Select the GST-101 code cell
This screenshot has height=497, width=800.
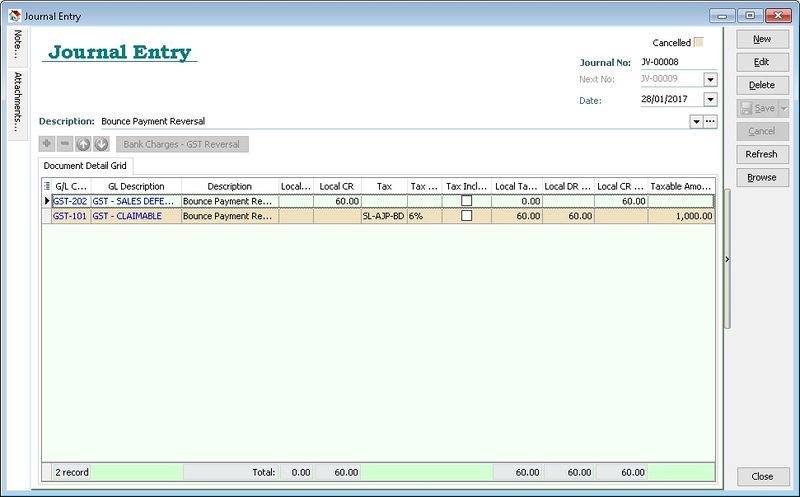click(x=70, y=216)
